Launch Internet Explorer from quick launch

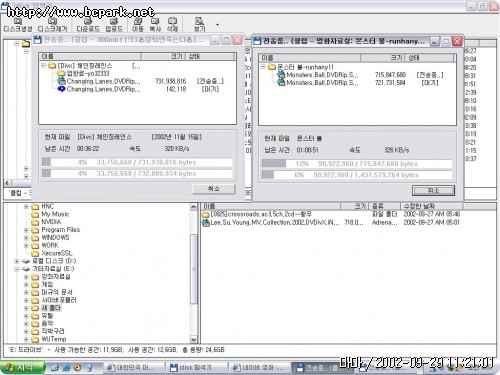tap(66, 368)
